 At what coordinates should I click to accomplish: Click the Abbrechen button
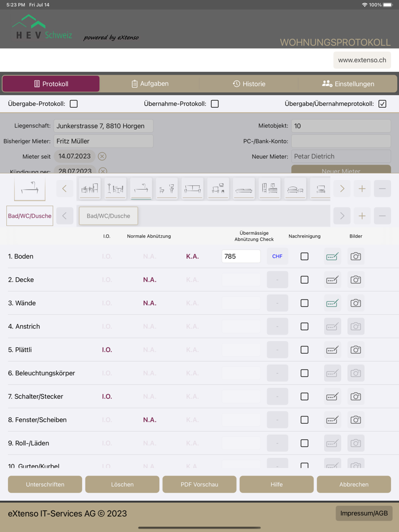click(354, 485)
